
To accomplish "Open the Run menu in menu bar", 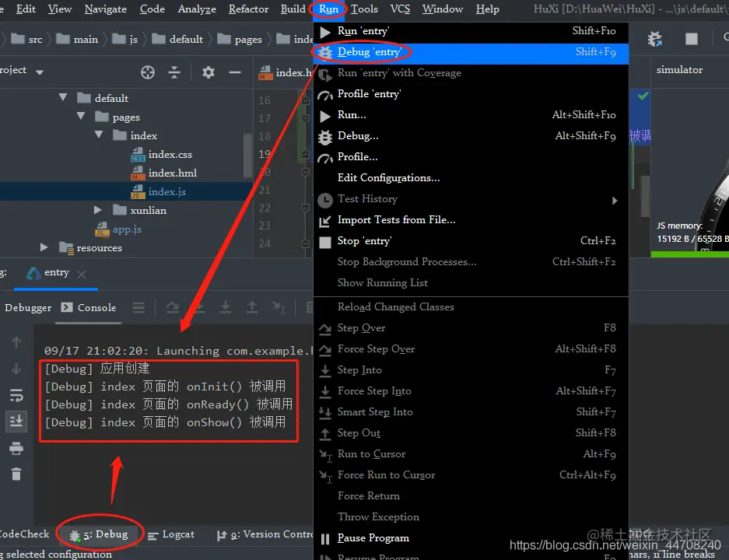I will pyautogui.click(x=328, y=9).
